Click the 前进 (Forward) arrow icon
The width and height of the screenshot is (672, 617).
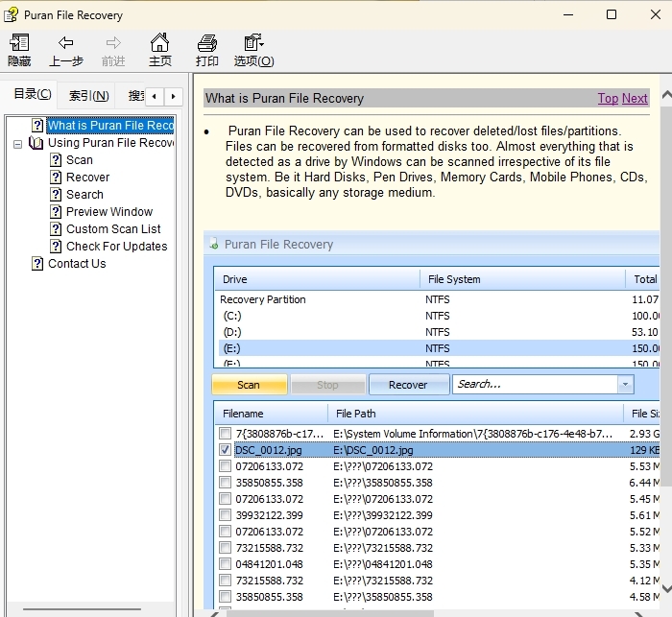(x=113, y=42)
